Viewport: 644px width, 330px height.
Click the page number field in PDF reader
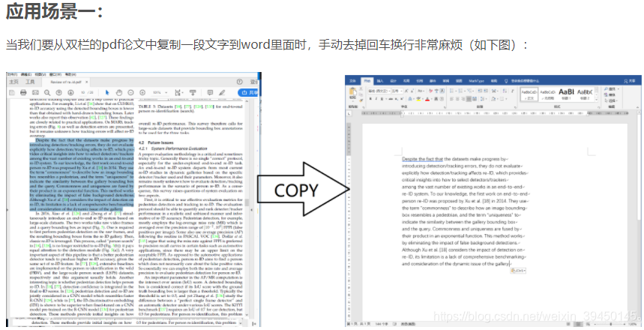83,92
